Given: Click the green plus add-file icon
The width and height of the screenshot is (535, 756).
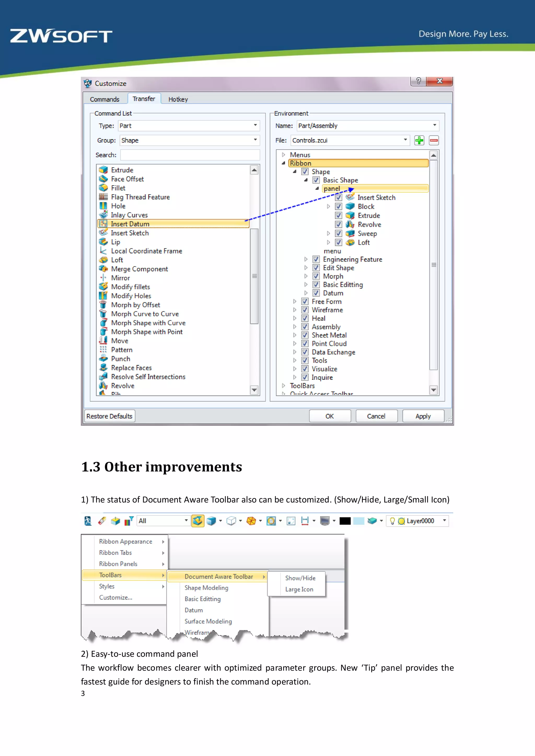Looking at the screenshot, I should 419,140.
